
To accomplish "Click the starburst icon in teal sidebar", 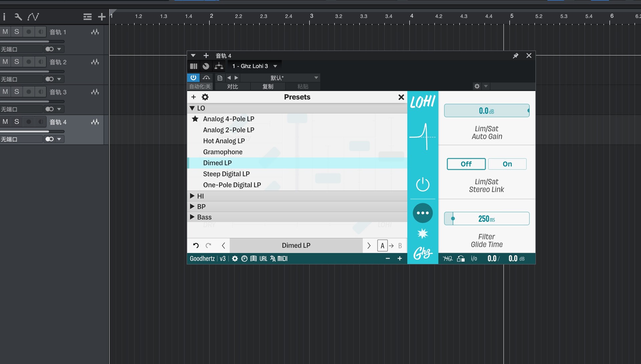I will tap(423, 234).
